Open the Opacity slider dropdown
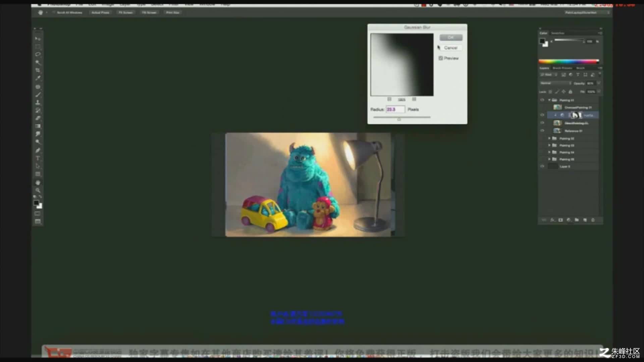The image size is (644, 362). (599, 83)
